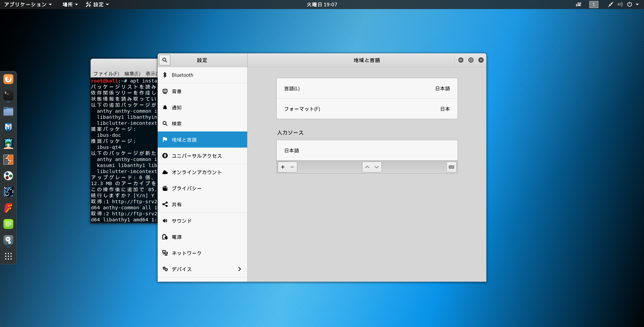
Task: Launch Firefox from the dock
Action: 8,79
